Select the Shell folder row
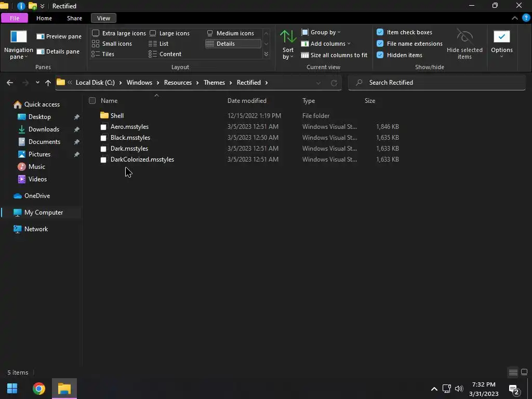The height and width of the screenshot is (399, 532). (249, 116)
